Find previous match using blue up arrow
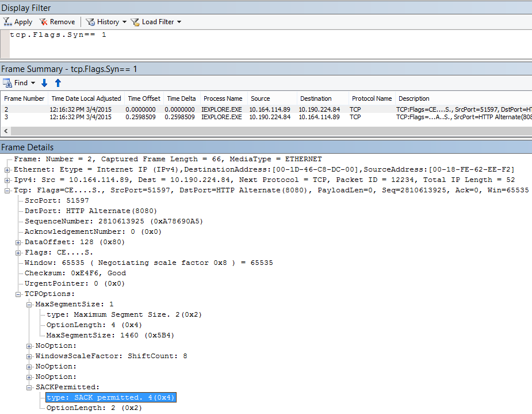Viewport: 532px width, 414px height. (x=58, y=83)
